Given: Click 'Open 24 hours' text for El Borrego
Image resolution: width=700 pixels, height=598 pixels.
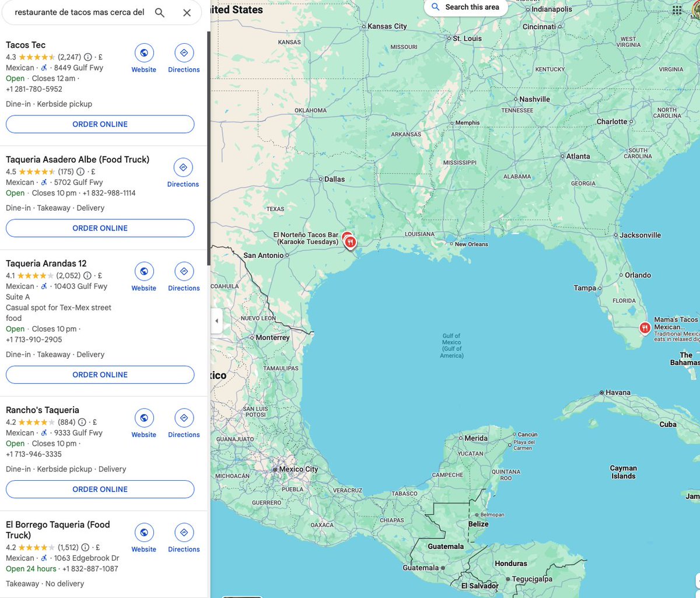Looking at the screenshot, I should point(31,569).
